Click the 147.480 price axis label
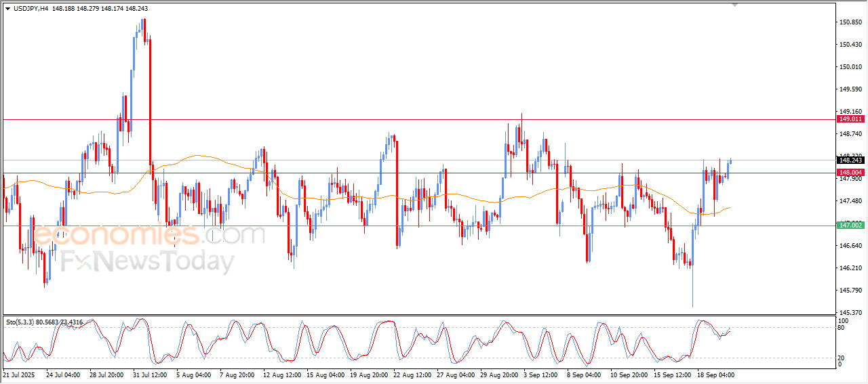 point(851,201)
